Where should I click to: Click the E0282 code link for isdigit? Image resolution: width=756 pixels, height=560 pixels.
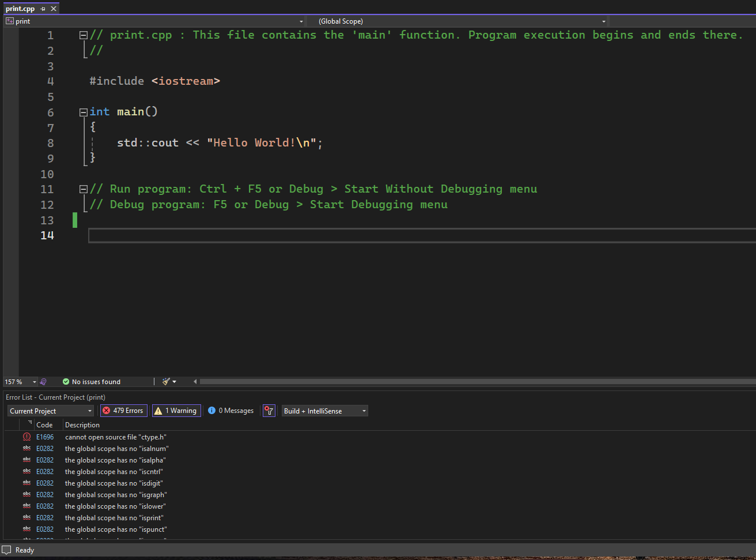(45, 483)
